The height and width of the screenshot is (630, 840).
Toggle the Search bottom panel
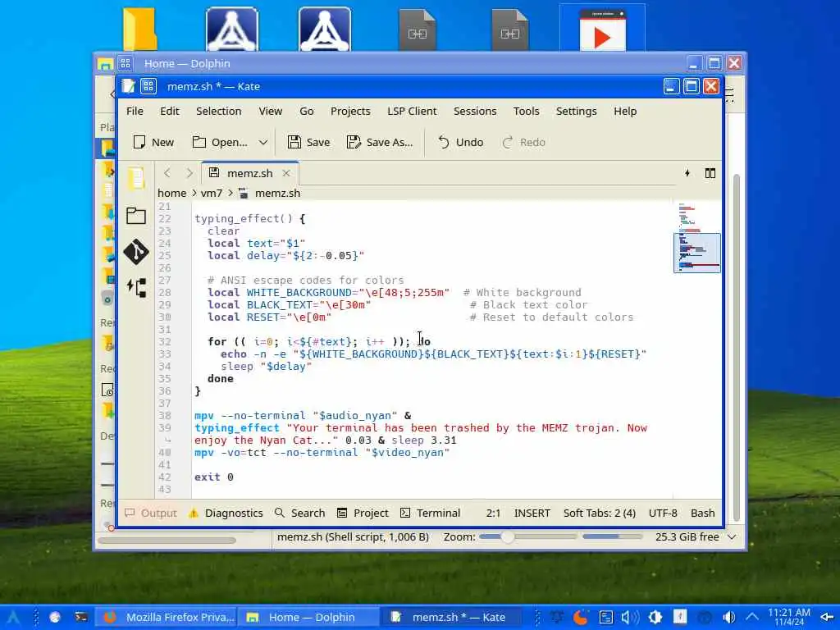pos(299,513)
